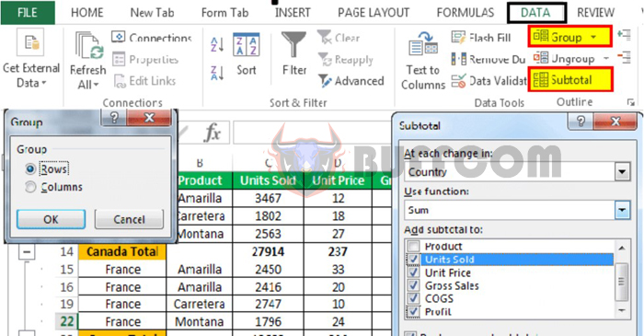Image resolution: width=644 pixels, height=336 pixels.
Task: Click Show Detail icon in Outline
Action: [624, 35]
